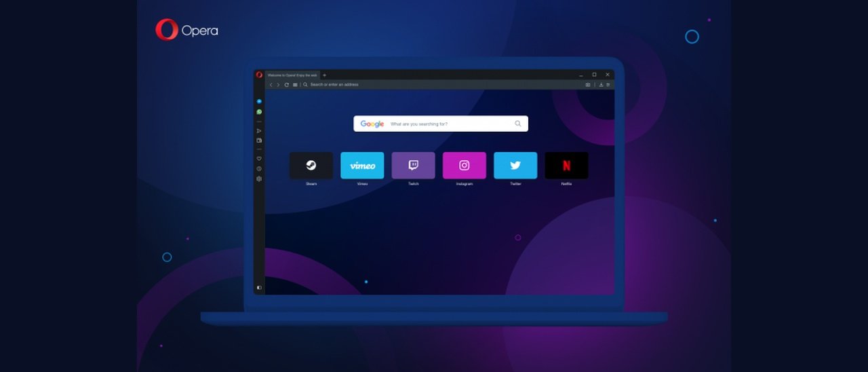Screen dimensions: 868x372
Task: Open the Easy Setup menu icon
Action: click(x=608, y=85)
